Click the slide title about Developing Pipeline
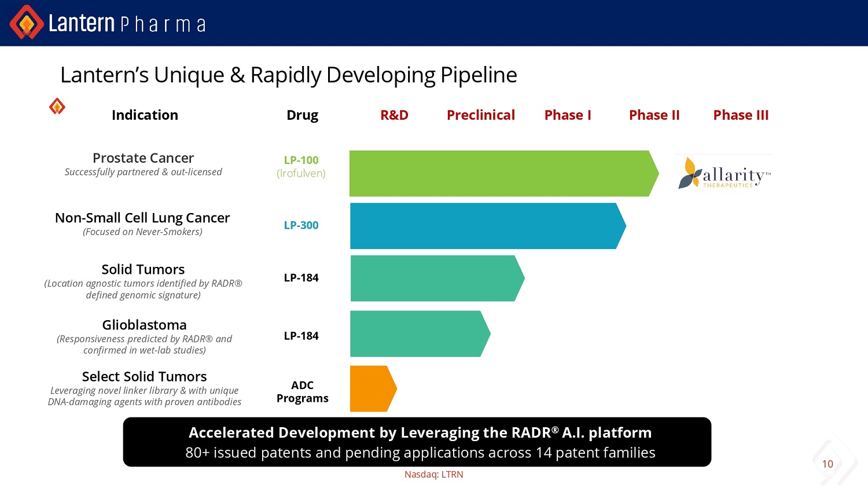The height and width of the screenshot is (488, 868). click(288, 75)
